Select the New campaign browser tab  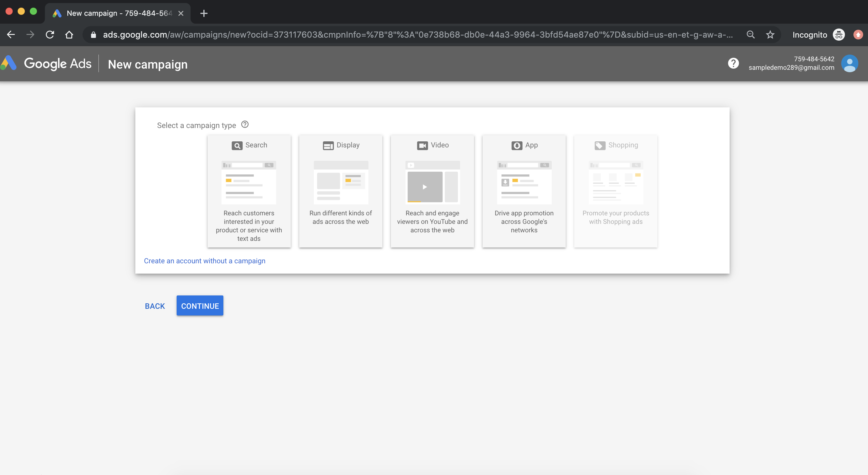[x=117, y=13]
